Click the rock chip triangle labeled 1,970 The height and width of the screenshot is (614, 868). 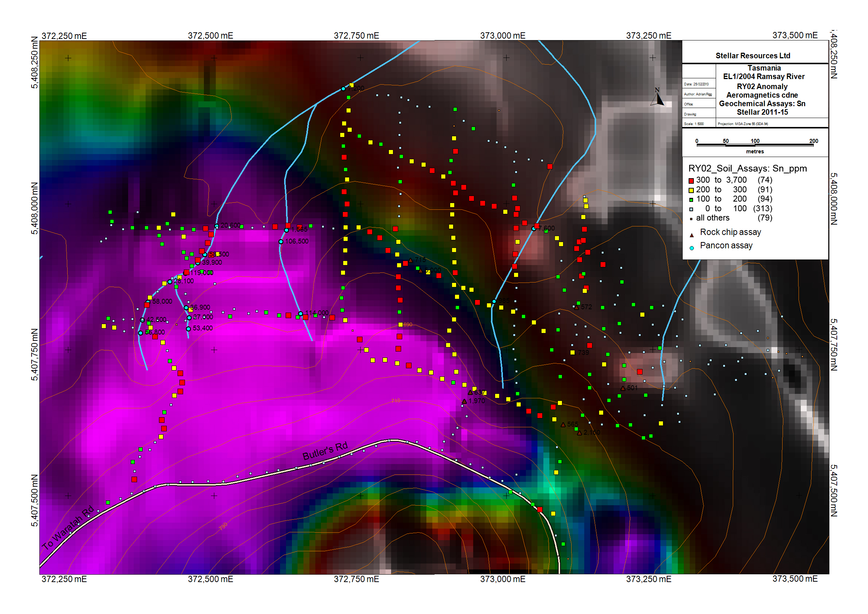[464, 402]
